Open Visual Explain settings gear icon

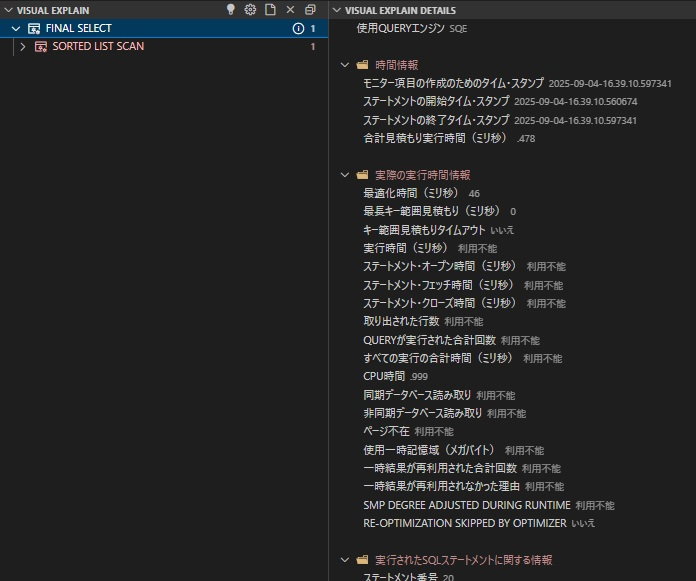click(250, 10)
